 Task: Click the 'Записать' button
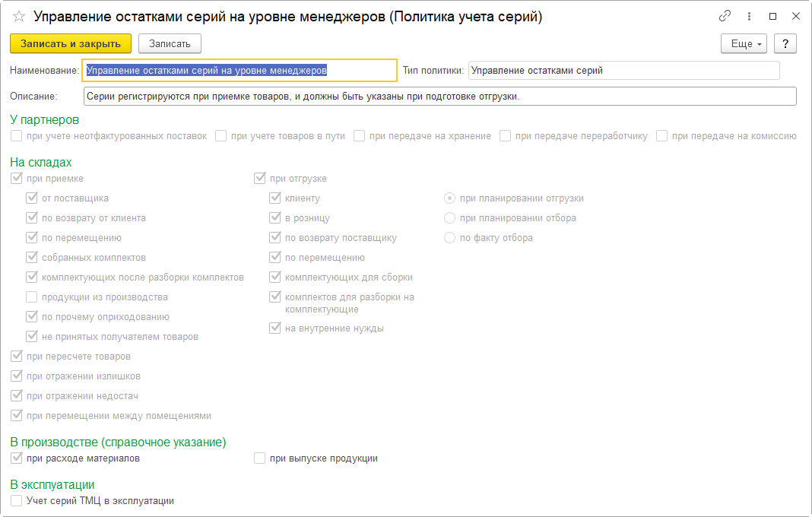click(170, 43)
